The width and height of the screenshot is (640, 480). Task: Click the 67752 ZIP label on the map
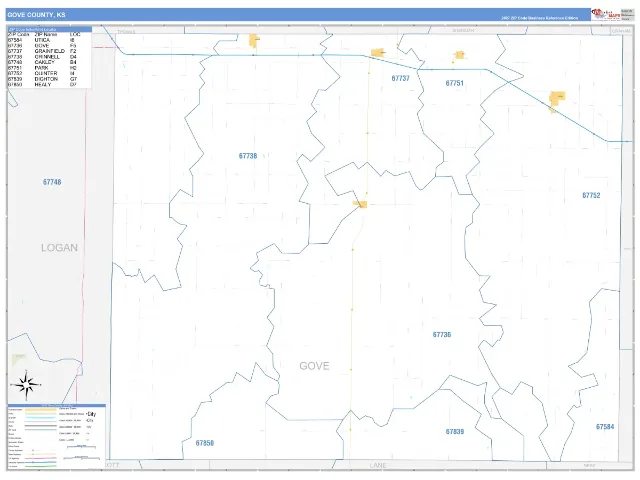click(x=591, y=196)
